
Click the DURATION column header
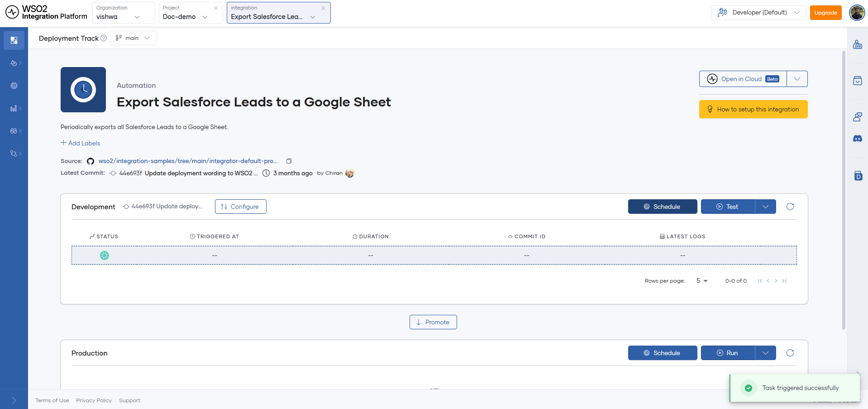[x=371, y=236]
